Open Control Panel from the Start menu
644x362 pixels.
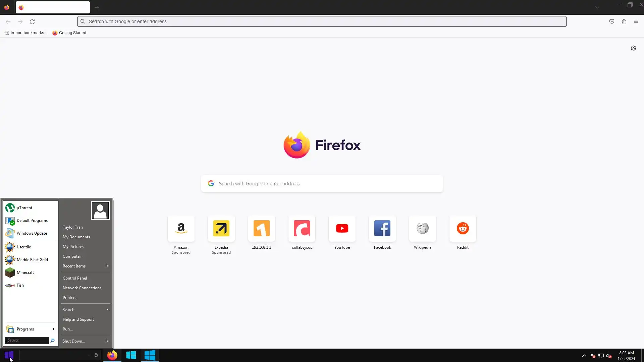click(x=74, y=278)
